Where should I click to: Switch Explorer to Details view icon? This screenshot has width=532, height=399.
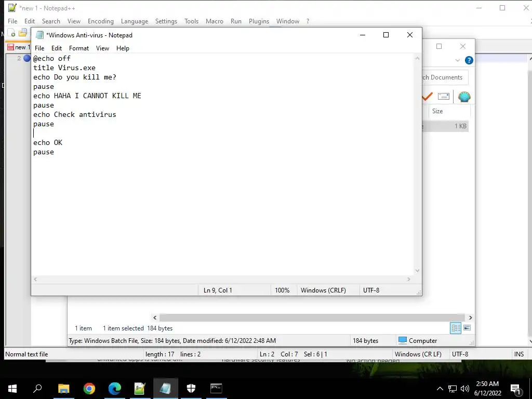tap(456, 328)
